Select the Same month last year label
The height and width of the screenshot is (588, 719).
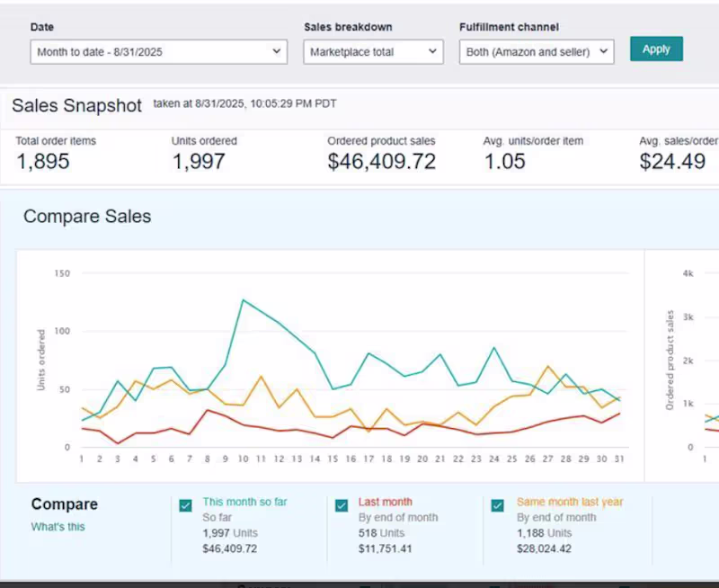tap(570, 502)
